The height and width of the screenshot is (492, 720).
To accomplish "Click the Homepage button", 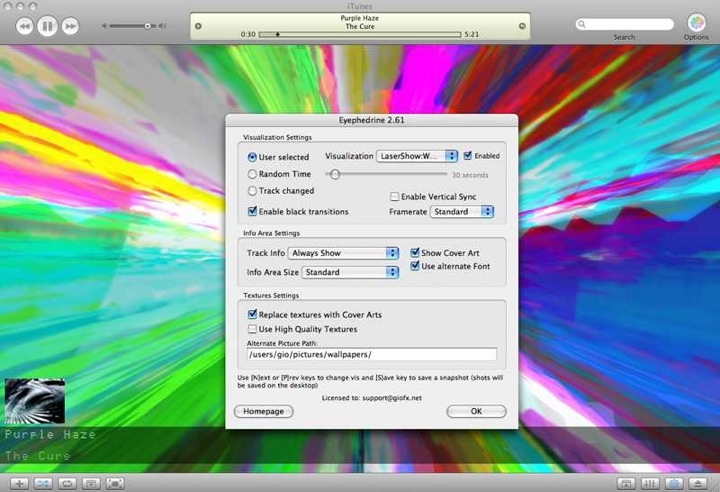I will pos(264,411).
